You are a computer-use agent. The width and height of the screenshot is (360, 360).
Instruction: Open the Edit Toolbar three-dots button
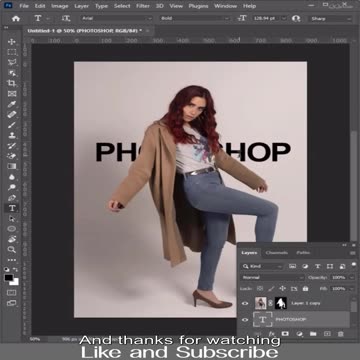point(12,260)
